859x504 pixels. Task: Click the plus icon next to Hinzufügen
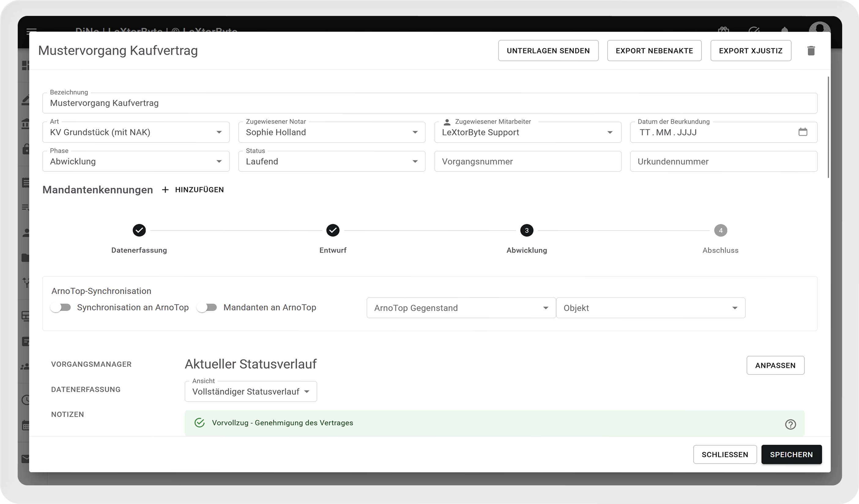[165, 190]
